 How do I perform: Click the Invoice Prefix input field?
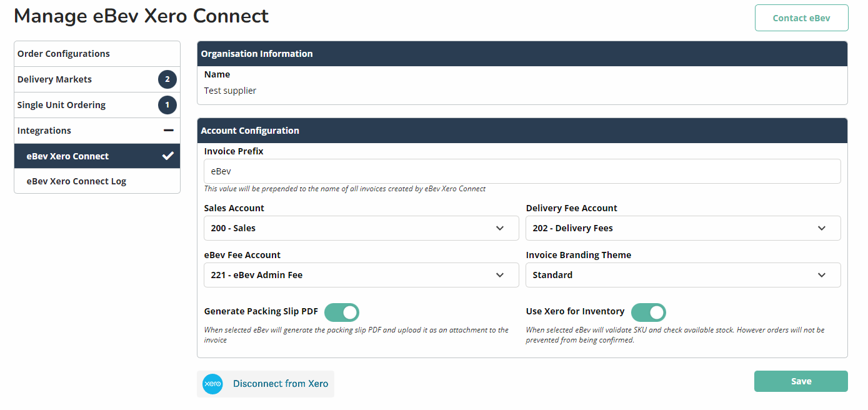click(x=522, y=171)
